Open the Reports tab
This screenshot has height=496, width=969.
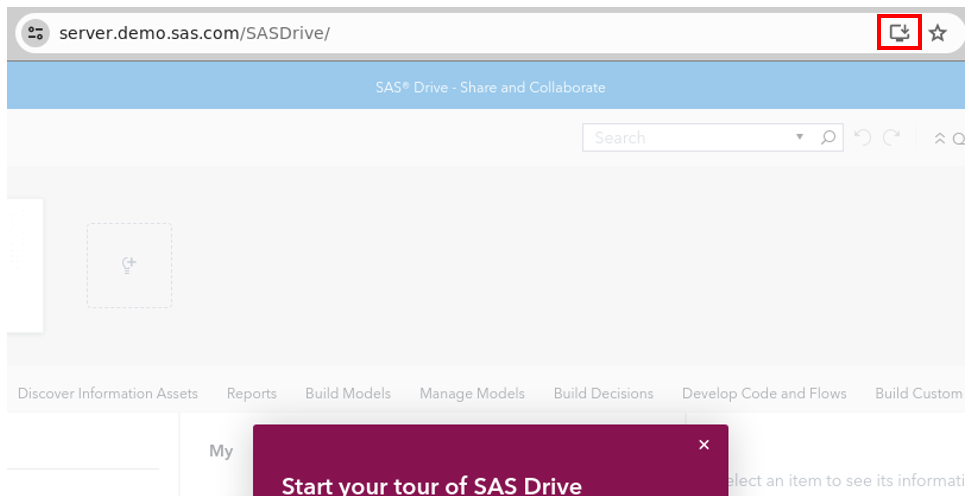click(x=252, y=393)
